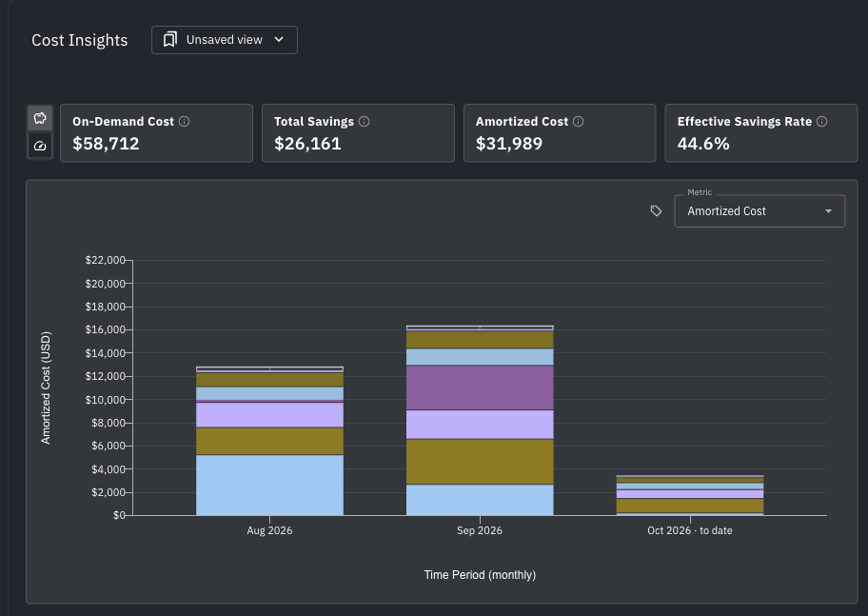Viewport: 868px width, 616px height.
Task: Click the lavender segment in Aug 2026 bar
Action: pyautogui.click(x=269, y=415)
